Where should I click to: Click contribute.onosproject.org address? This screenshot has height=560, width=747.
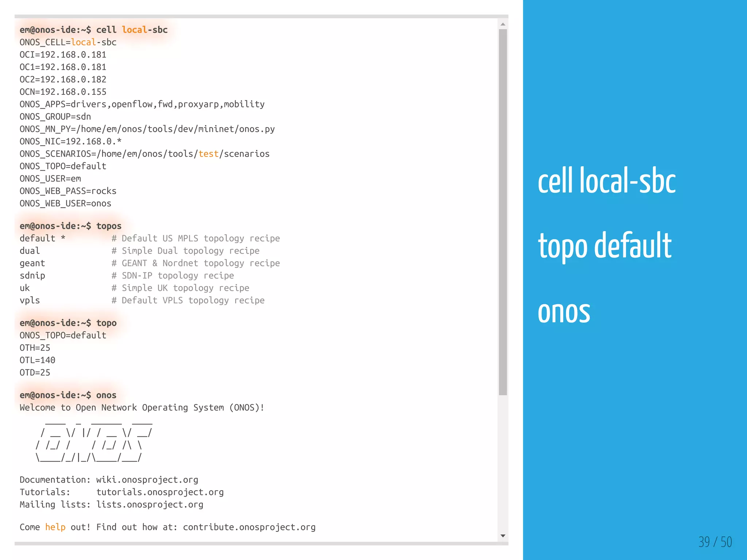[249, 527]
